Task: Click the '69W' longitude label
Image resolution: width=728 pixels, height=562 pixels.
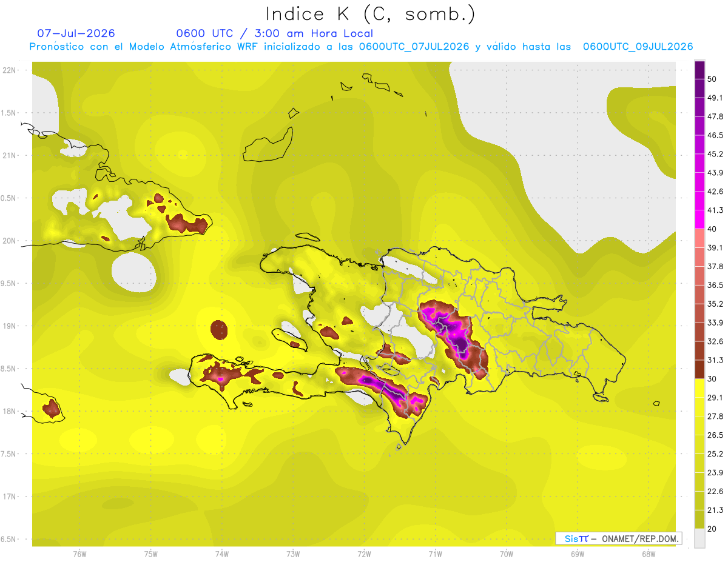Action: (578, 554)
